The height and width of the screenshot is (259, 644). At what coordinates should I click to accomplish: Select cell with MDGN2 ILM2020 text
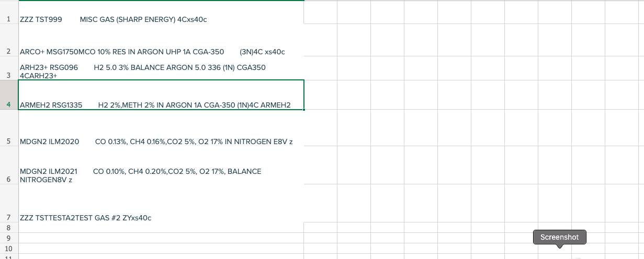(161, 127)
